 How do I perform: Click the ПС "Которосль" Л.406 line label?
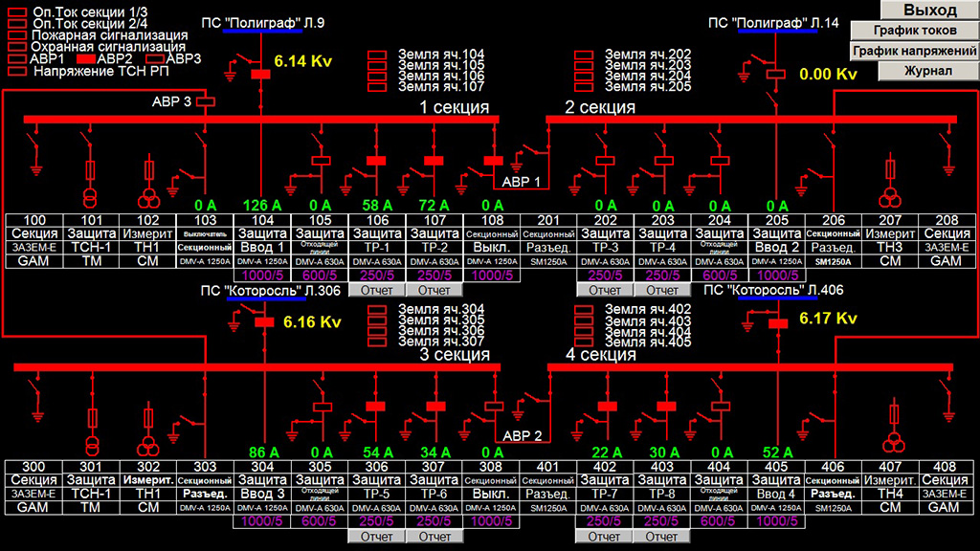773,290
